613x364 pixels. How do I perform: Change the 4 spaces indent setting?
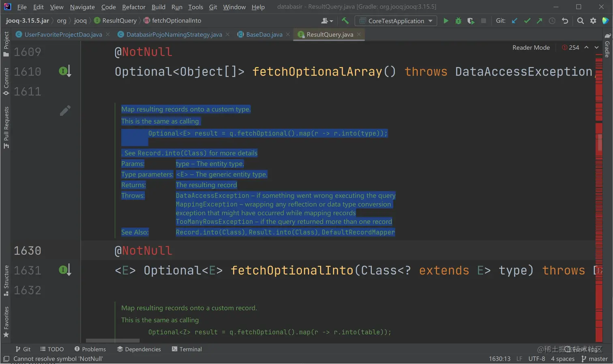click(563, 359)
